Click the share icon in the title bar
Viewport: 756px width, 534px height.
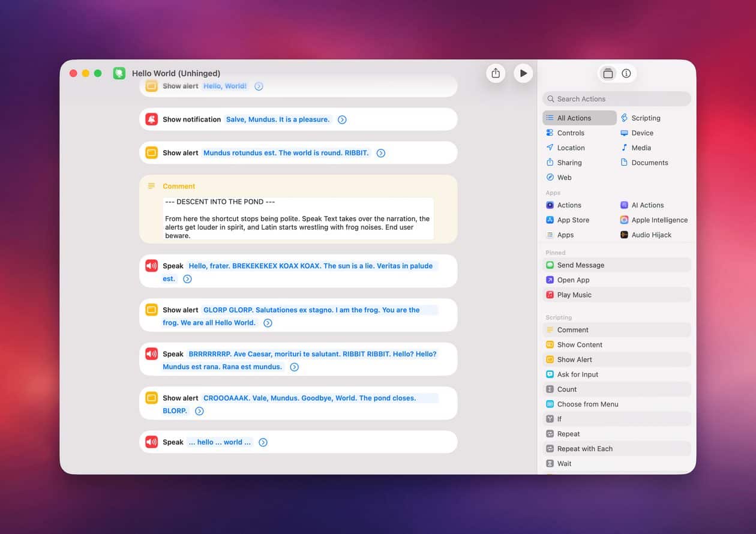tap(496, 73)
